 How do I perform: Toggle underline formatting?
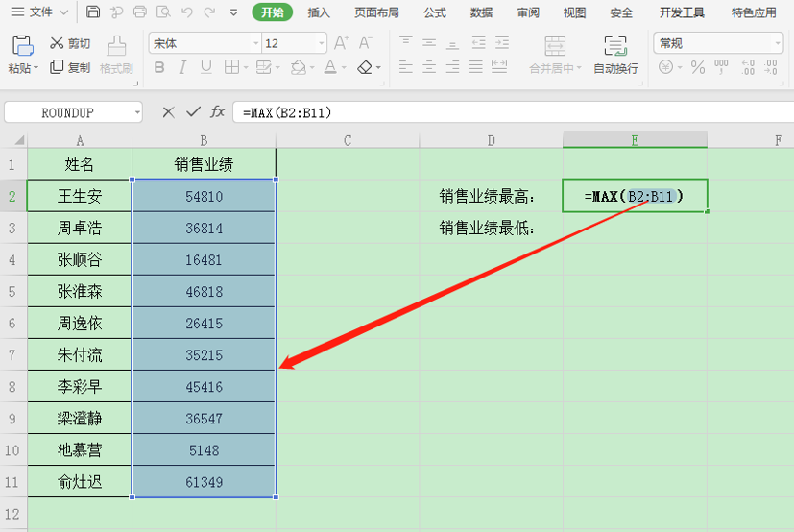206,67
